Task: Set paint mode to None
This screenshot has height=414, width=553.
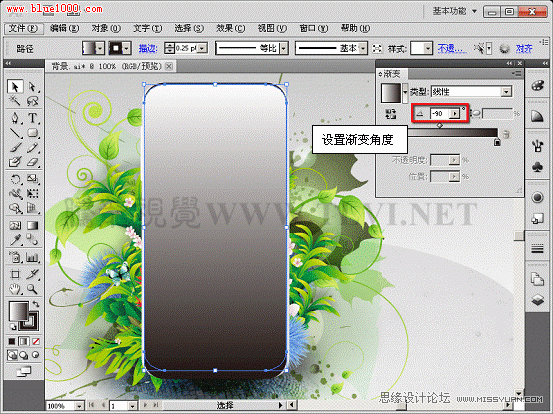Action: [x=36, y=341]
